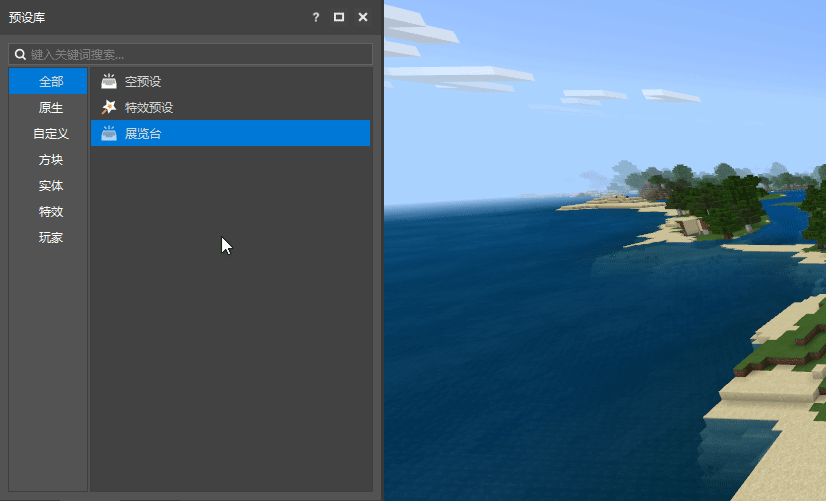This screenshot has width=826, height=501.
Task: Switch to the 玩家 category
Action: 48,238
